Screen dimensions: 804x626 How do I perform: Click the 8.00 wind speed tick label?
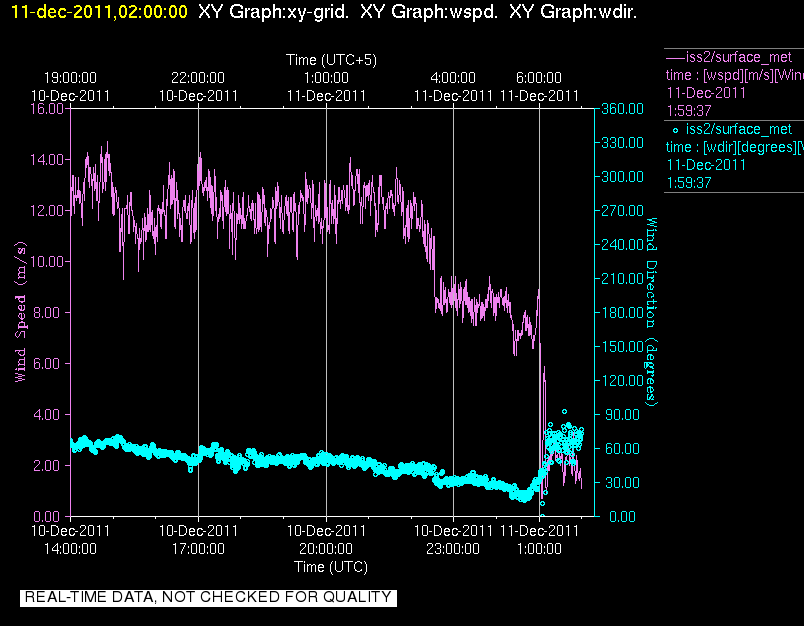pyautogui.click(x=49, y=312)
